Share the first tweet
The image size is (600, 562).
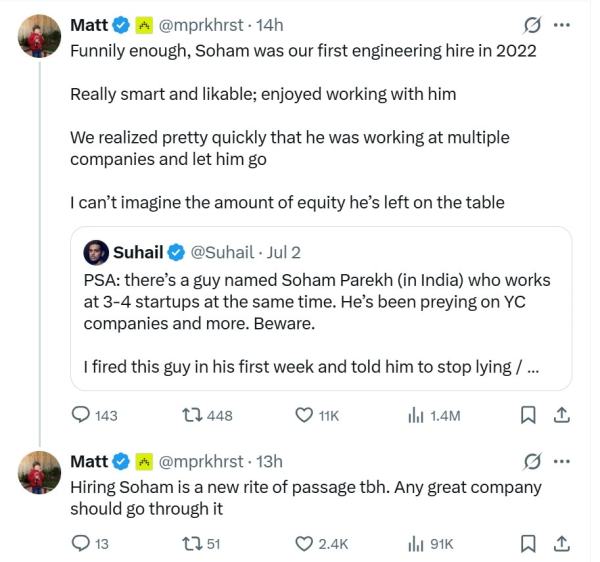562,415
